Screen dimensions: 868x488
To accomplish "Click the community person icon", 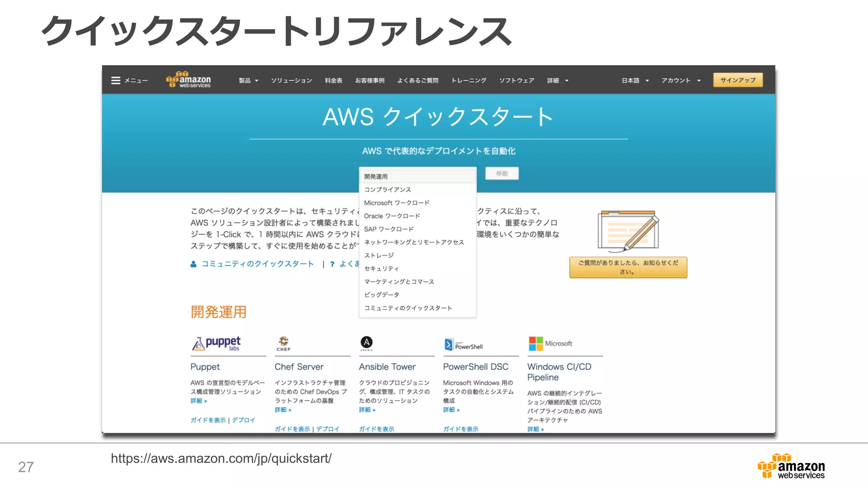I will [x=193, y=264].
